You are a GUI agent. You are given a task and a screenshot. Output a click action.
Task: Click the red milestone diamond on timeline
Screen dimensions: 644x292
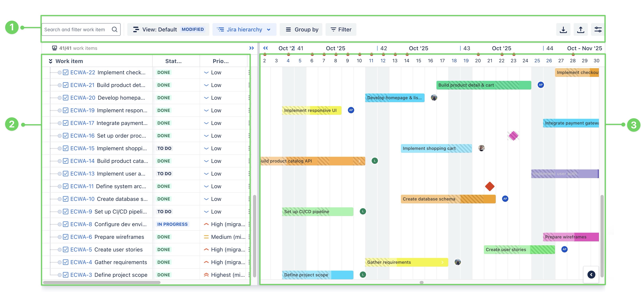(x=489, y=186)
